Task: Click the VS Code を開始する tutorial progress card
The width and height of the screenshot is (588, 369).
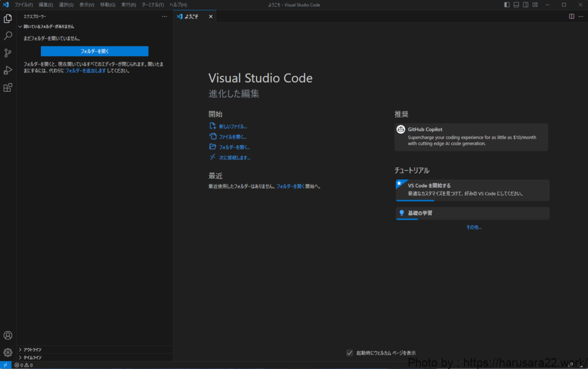Action: [x=472, y=190]
